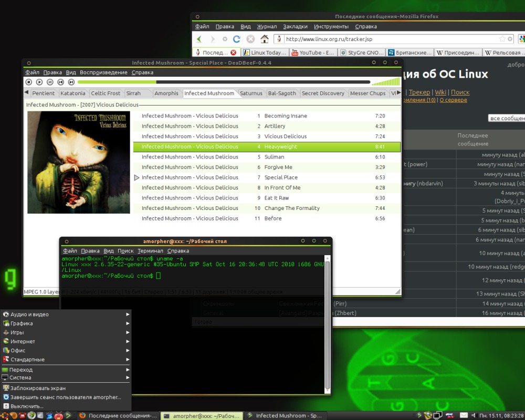525x420 pixels.
Task: Pause the track in DeaDBeeF
Action: tap(50, 82)
